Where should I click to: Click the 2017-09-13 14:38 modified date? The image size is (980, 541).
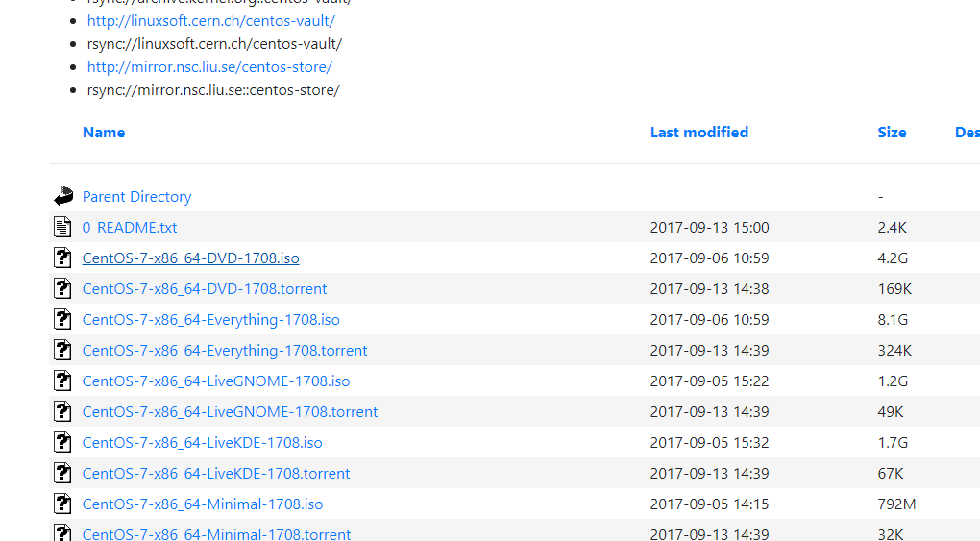click(709, 288)
